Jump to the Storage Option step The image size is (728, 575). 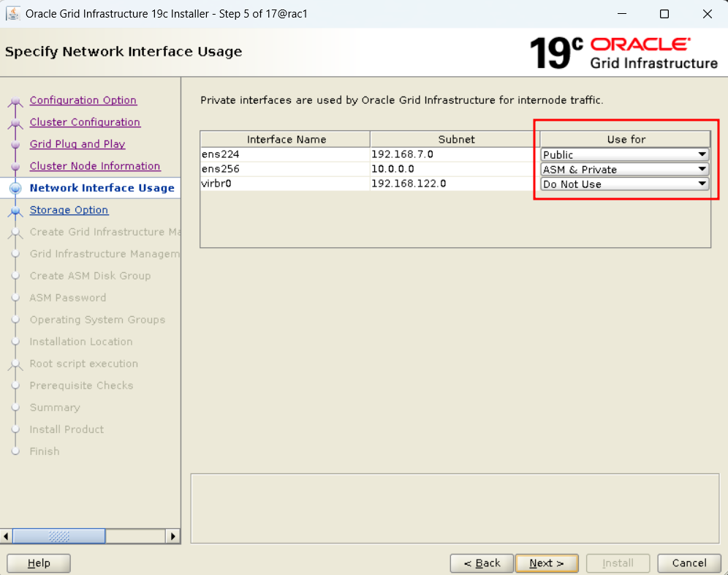pyautogui.click(x=69, y=210)
